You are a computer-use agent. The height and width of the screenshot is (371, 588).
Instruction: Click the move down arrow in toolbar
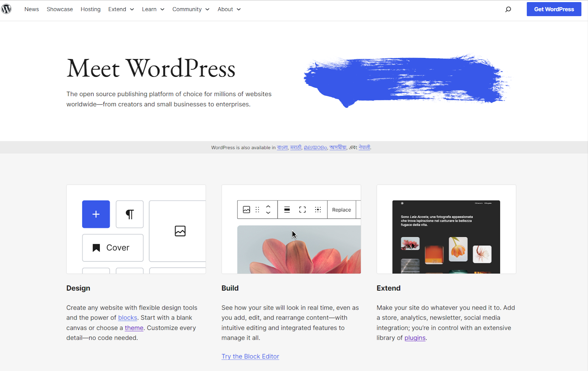(x=268, y=213)
